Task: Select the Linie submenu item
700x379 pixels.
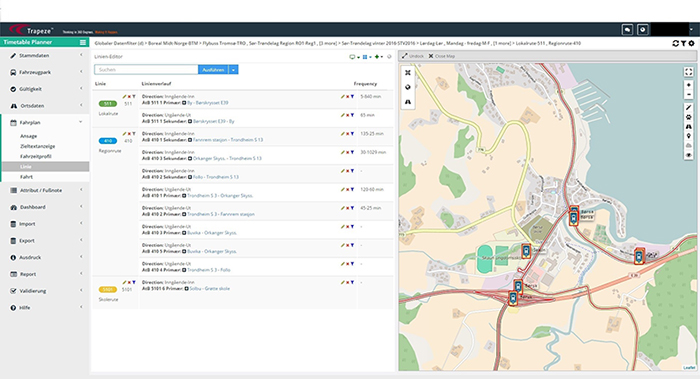Action: pos(45,167)
